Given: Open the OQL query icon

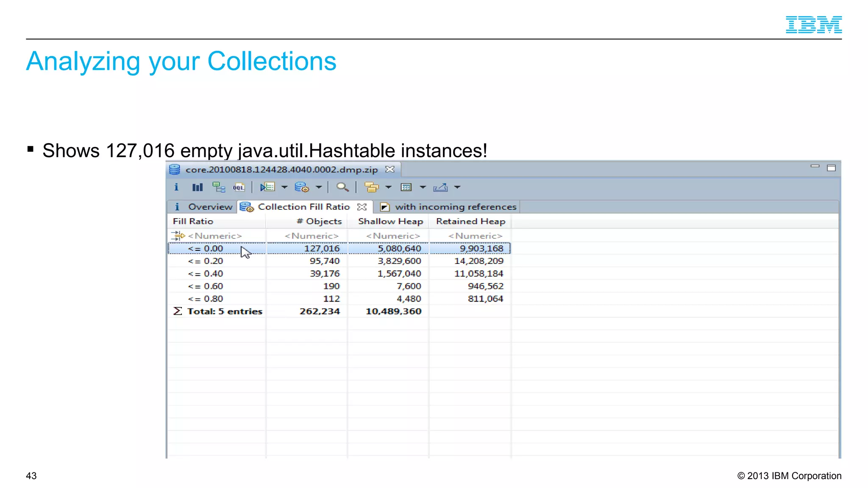Looking at the screenshot, I should [x=239, y=187].
